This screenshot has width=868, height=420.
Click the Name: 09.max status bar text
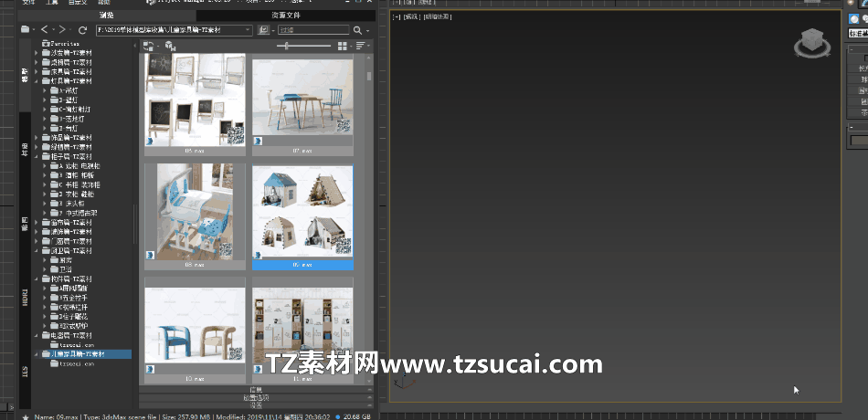(57, 416)
